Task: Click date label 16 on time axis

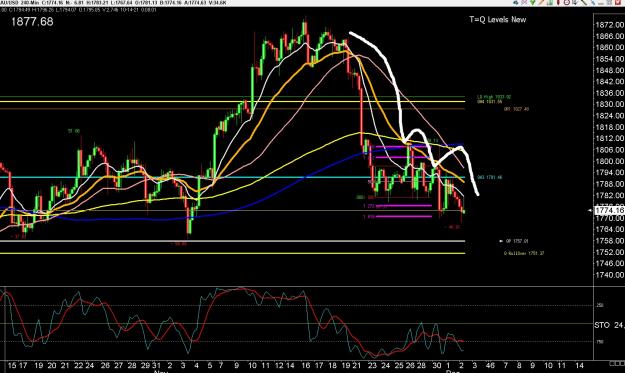Action: (306, 365)
